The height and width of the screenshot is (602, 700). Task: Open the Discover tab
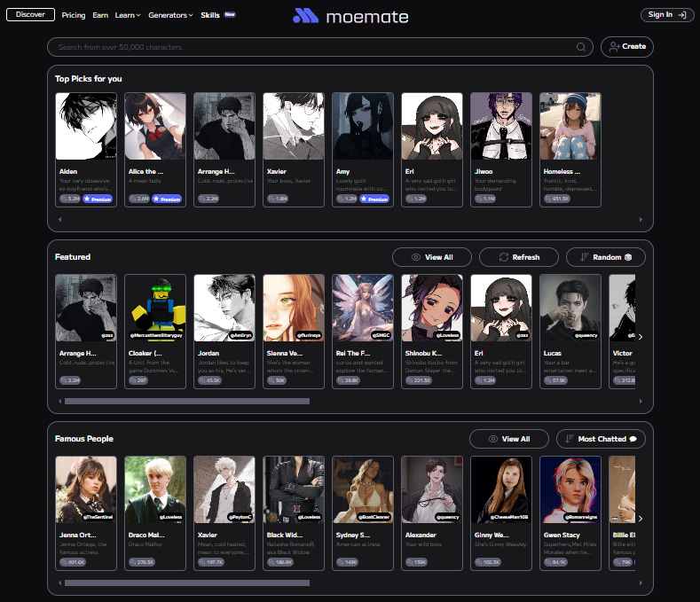point(30,14)
